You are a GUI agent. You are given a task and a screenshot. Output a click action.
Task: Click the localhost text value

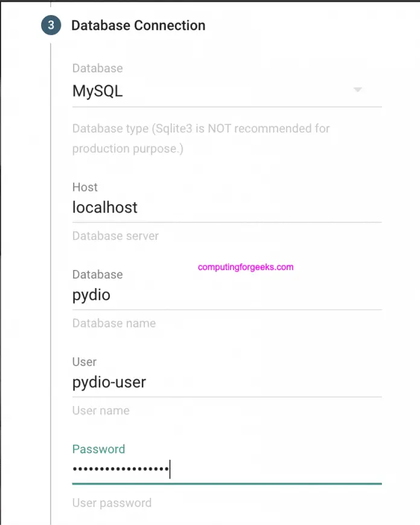click(x=104, y=207)
